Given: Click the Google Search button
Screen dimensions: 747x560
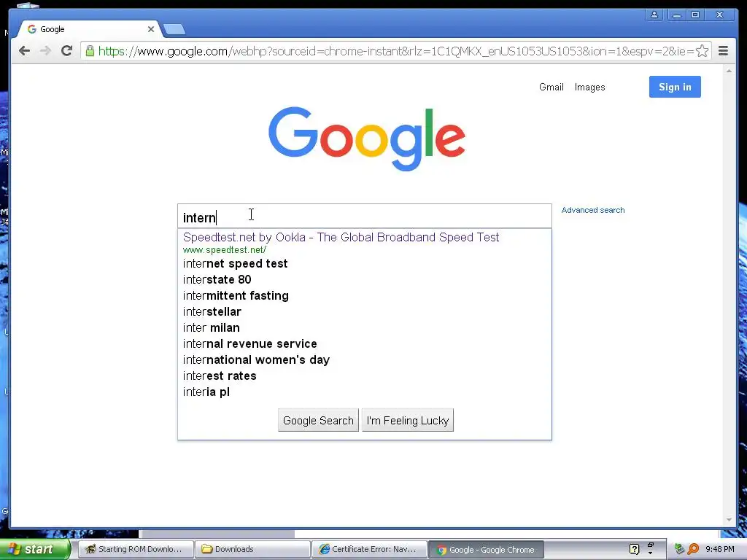Looking at the screenshot, I should [318, 421].
